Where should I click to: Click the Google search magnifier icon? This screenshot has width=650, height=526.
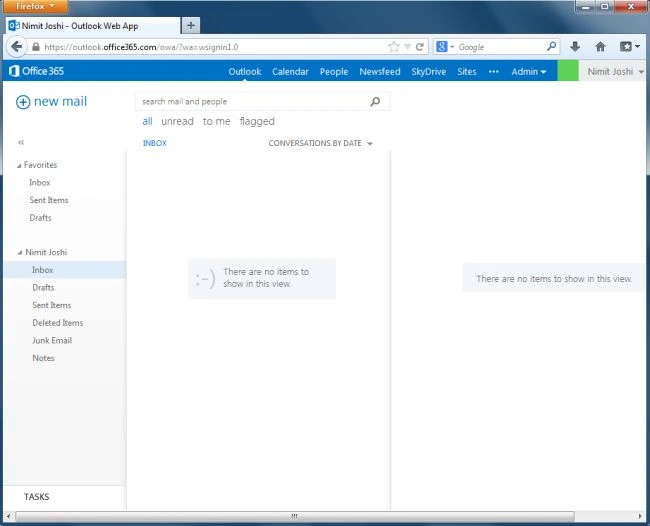pos(551,46)
